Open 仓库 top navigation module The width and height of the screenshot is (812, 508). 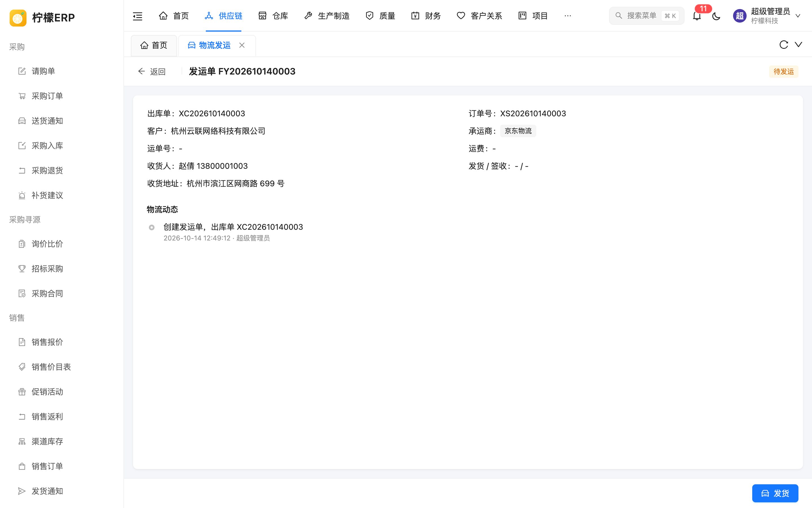273,16
